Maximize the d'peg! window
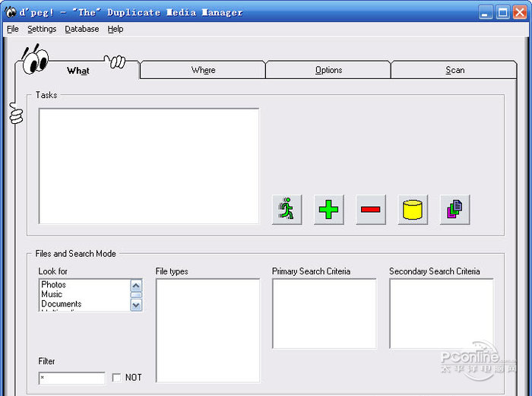This screenshot has height=396, width=532. click(502, 13)
